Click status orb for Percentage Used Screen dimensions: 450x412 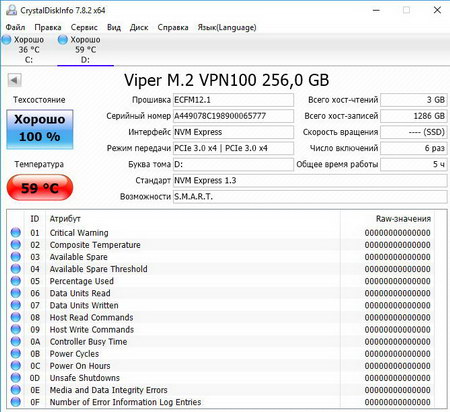[16, 281]
